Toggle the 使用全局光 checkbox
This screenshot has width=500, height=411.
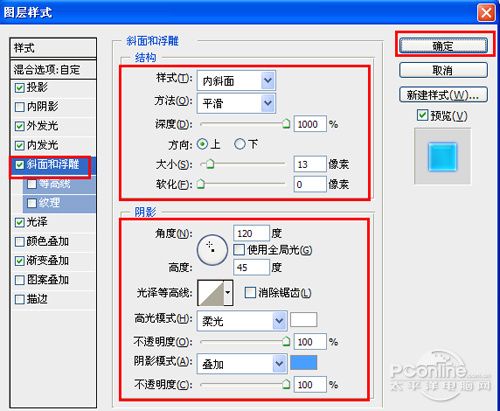(x=239, y=250)
